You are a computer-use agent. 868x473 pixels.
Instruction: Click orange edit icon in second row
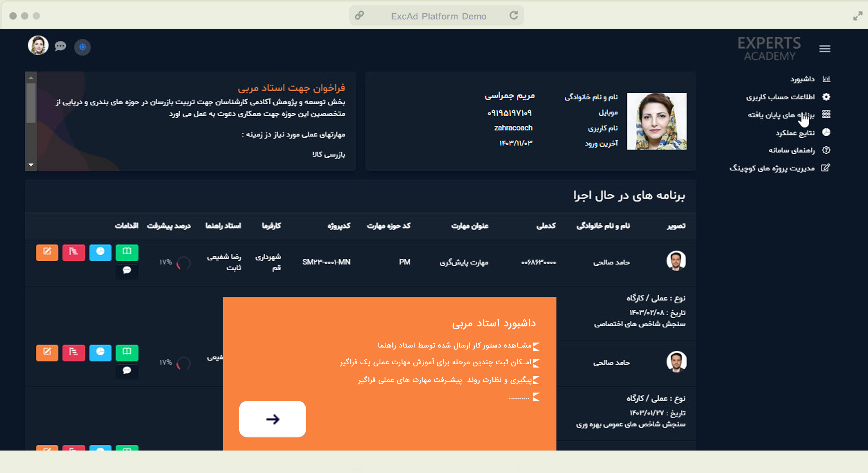47,352
